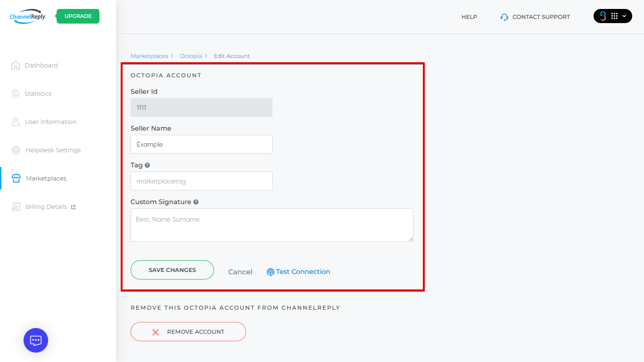The height and width of the screenshot is (362, 644).
Task: Click the green UPGRADE button
Action: click(78, 16)
